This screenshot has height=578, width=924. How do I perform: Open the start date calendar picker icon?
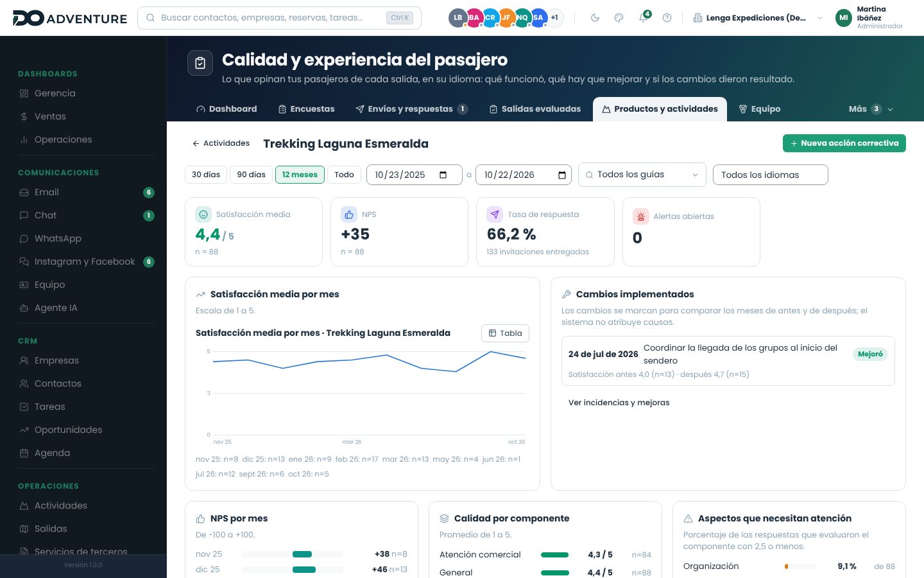point(443,175)
